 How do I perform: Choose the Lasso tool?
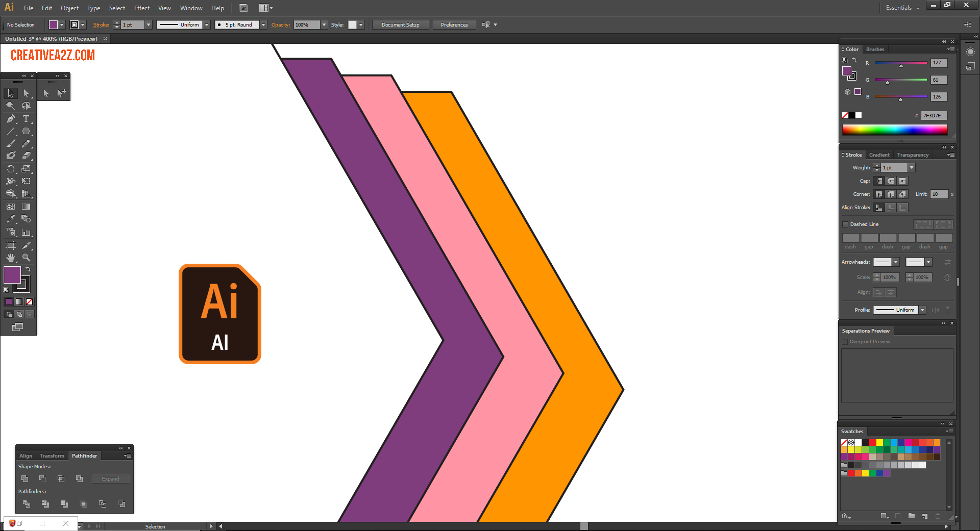click(26, 106)
